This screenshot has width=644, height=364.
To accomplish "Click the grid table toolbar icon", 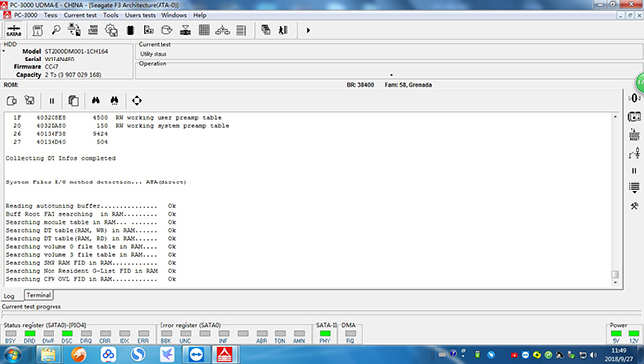I will point(204,30).
